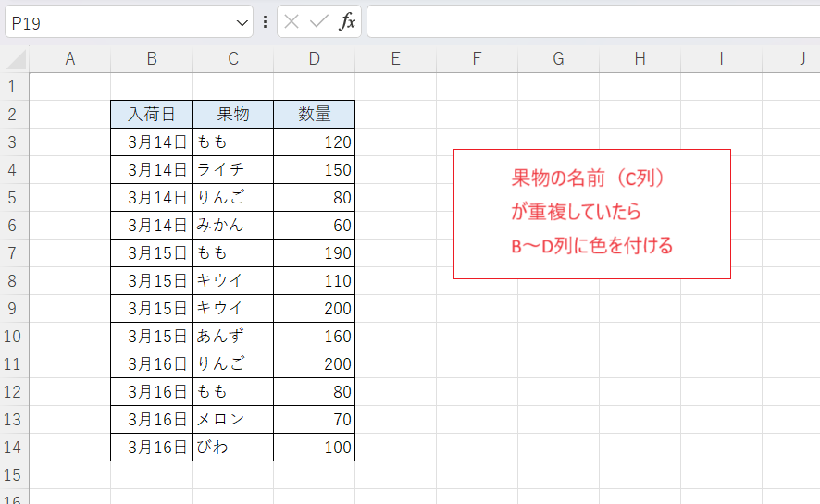820x504 pixels.
Task: Select column G header
Action: click(558, 59)
